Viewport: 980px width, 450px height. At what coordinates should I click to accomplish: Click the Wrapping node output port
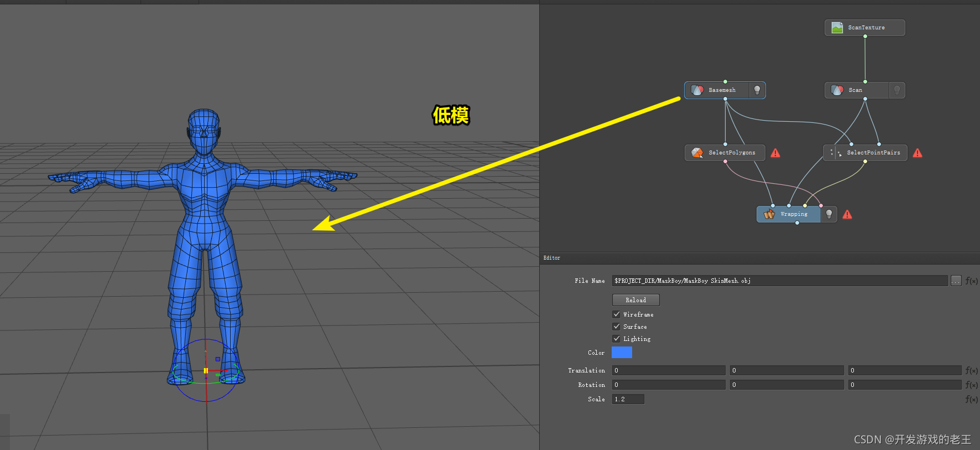797,223
